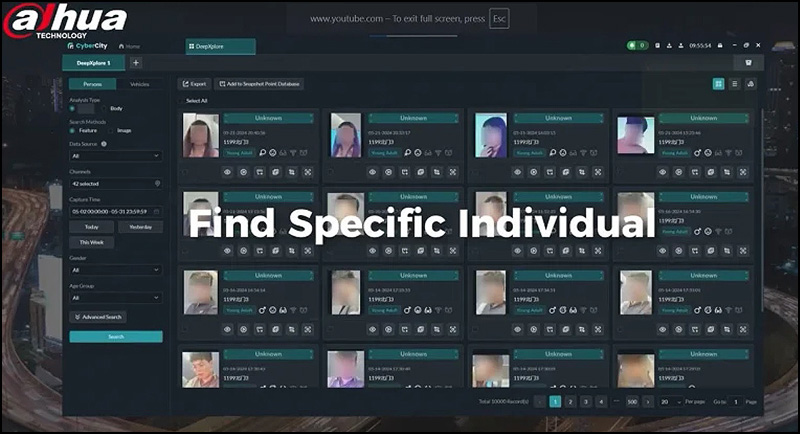Click the Export button

click(194, 84)
